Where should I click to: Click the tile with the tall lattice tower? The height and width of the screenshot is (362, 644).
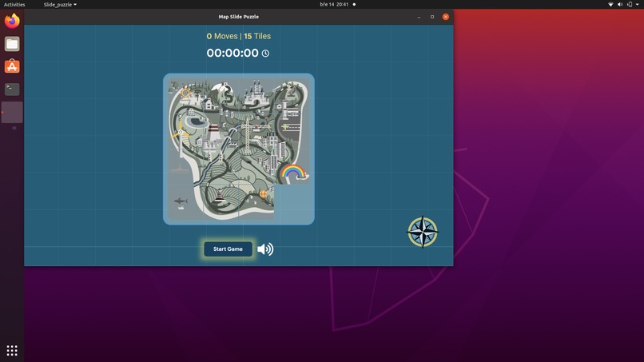click(x=256, y=132)
